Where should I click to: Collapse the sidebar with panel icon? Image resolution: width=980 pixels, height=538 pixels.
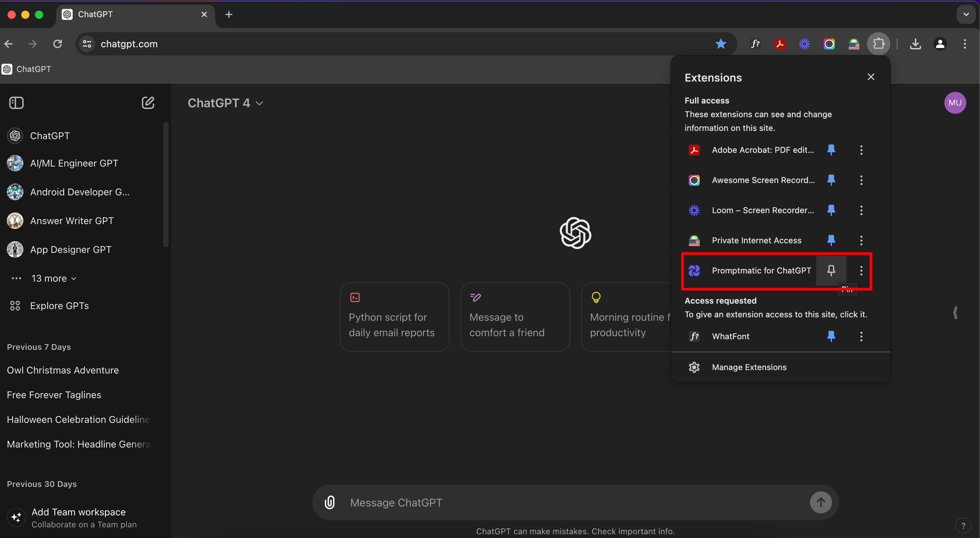[x=16, y=103]
